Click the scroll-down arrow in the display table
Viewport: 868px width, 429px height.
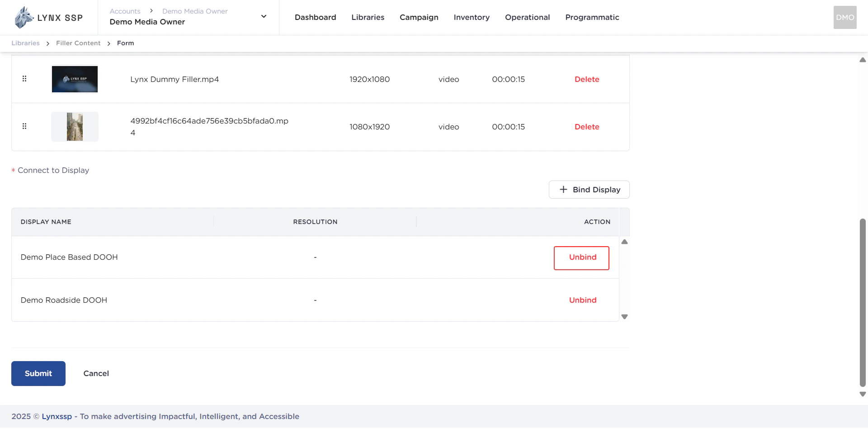pos(625,316)
